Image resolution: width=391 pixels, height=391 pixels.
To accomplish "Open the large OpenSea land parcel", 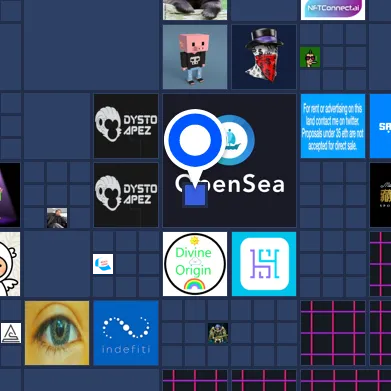I will pyautogui.click(x=229, y=160).
